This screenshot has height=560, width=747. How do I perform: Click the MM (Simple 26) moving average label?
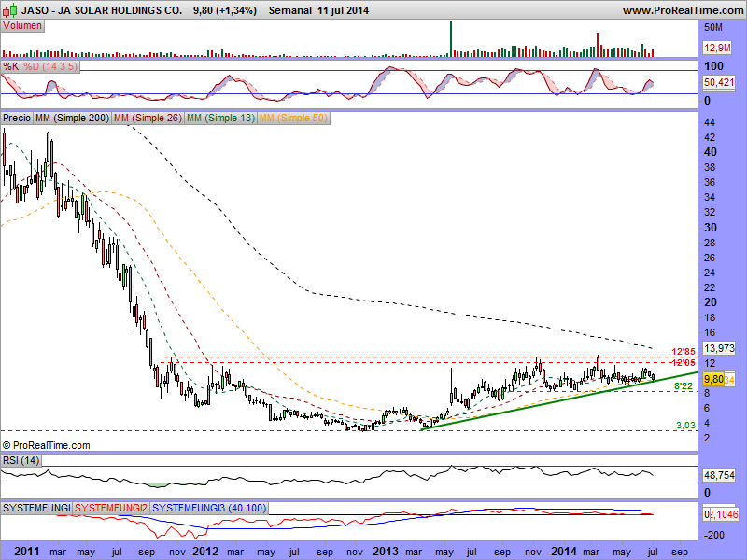[x=148, y=118]
